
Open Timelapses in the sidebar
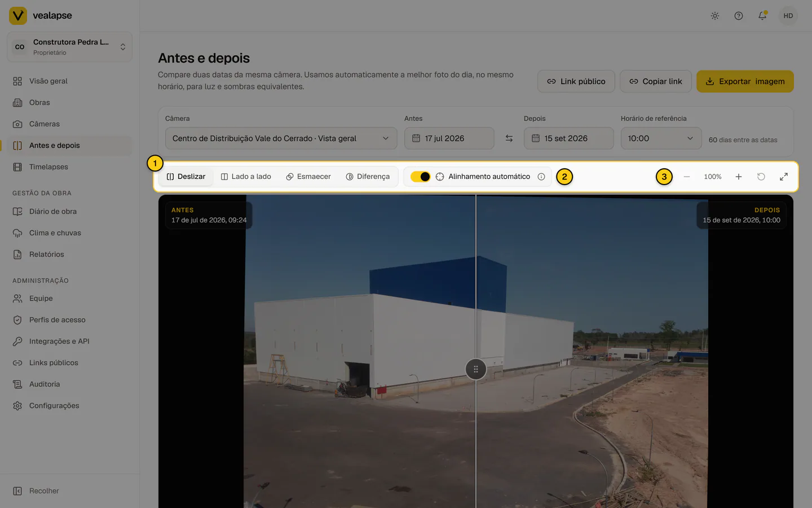(70, 167)
